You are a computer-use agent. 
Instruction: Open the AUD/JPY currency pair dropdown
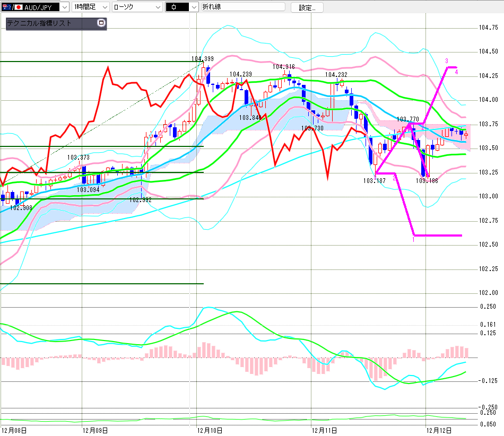(x=64, y=7)
